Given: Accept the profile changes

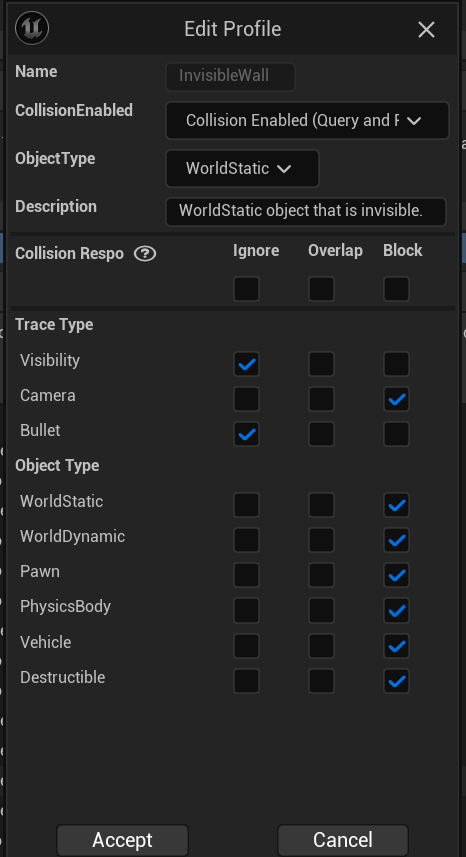Looking at the screenshot, I should pyautogui.click(x=122, y=840).
